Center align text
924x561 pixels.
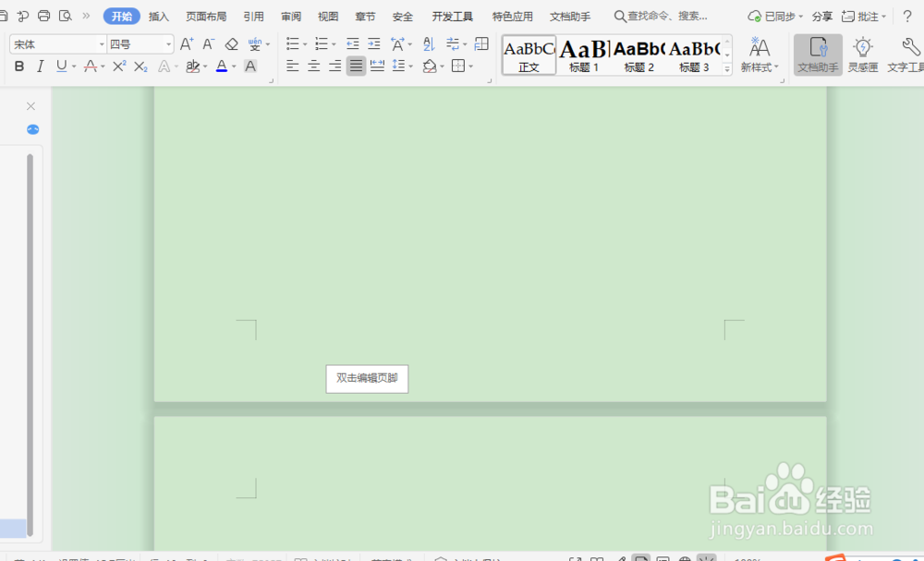point(314,66)
